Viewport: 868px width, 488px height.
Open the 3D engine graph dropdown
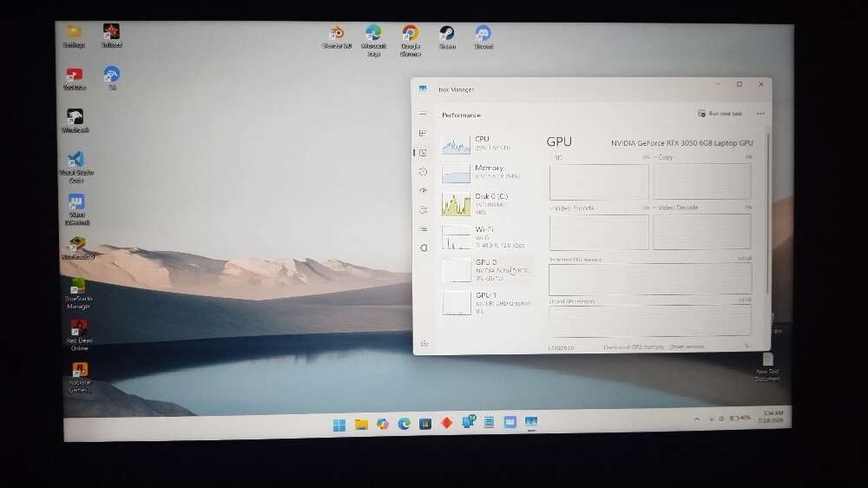[556, 158]
